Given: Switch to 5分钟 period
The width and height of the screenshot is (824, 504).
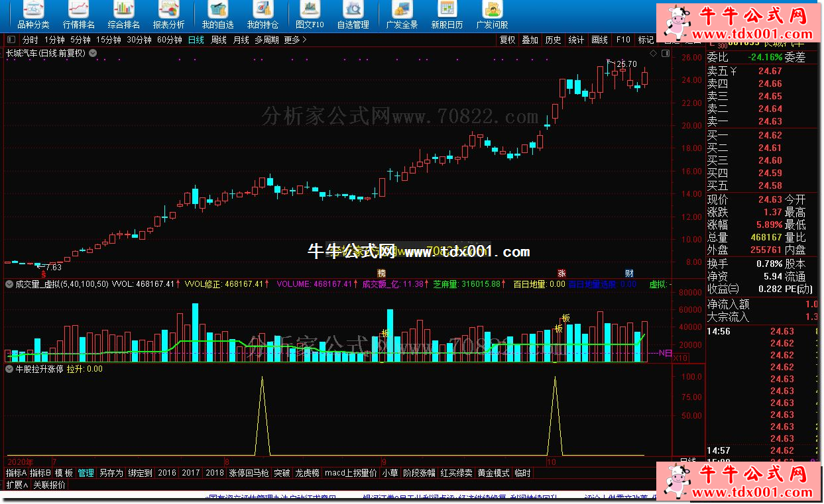Looking at the screenshot, I should click(80, 40).
